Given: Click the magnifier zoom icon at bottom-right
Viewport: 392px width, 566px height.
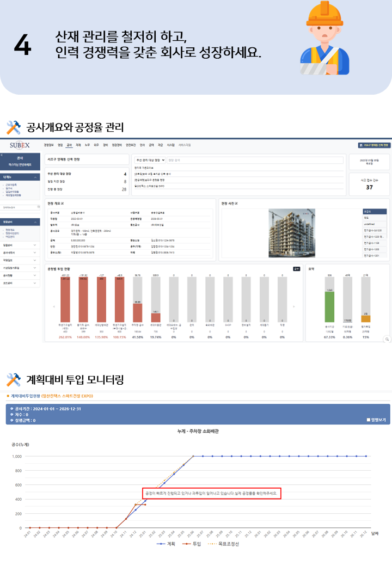Looking at the screenshot, I should tap(387, 339).
